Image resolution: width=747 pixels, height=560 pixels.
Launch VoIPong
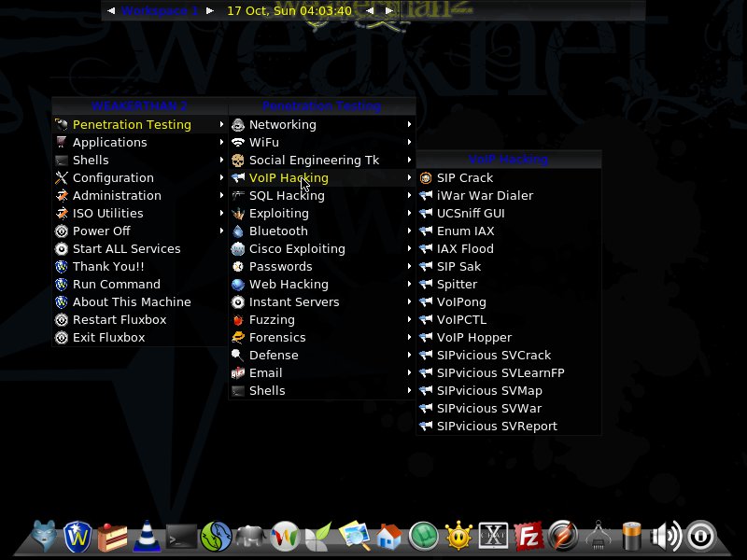[x=509, y=301]
